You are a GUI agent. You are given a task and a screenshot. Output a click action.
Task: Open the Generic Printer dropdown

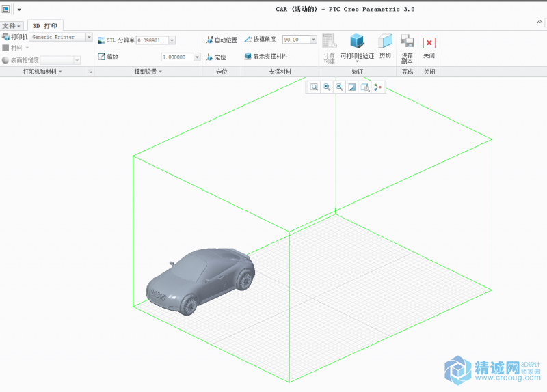(89, 37)
